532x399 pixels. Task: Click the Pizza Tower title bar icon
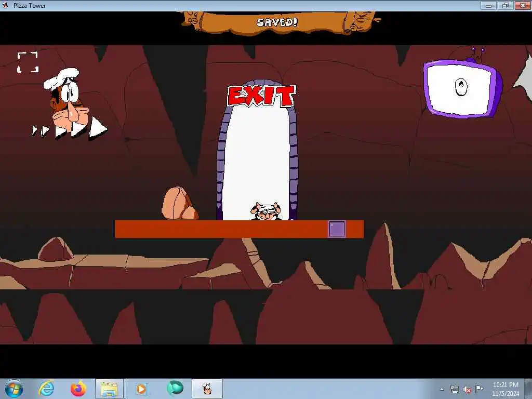point(5,5)
